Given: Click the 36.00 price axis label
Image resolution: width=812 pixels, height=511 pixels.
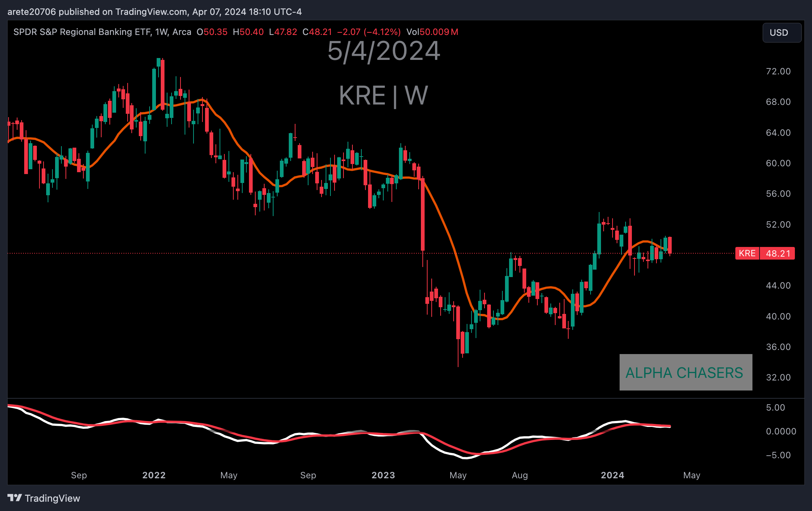Looking at the screenshot, I should pos(778,347).
